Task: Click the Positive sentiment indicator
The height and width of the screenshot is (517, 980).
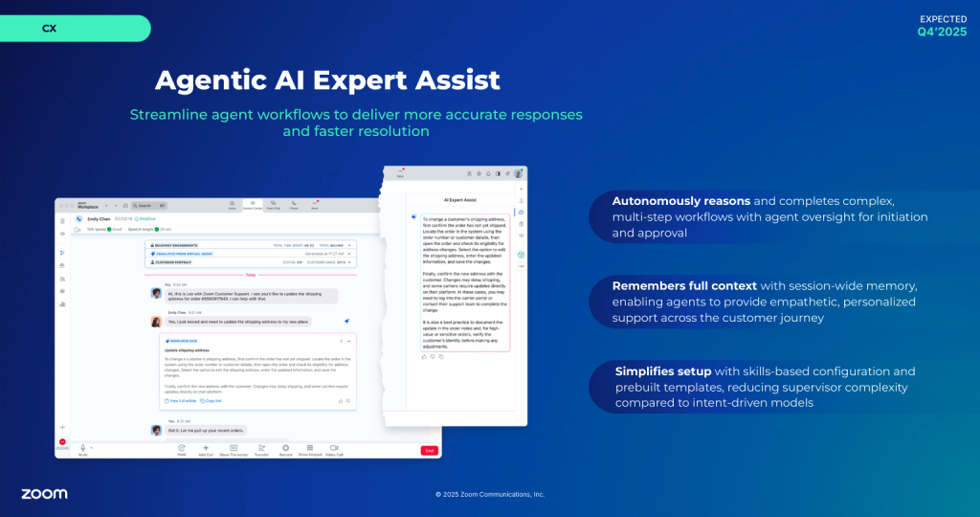Action: (x=145, y=219)
